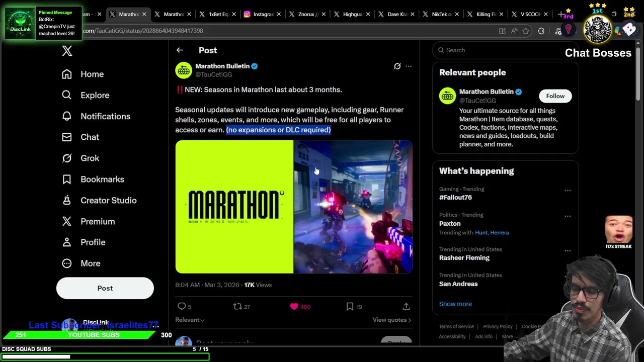
Task: Open Home via its house icon
Action: (x=66, y=74)
